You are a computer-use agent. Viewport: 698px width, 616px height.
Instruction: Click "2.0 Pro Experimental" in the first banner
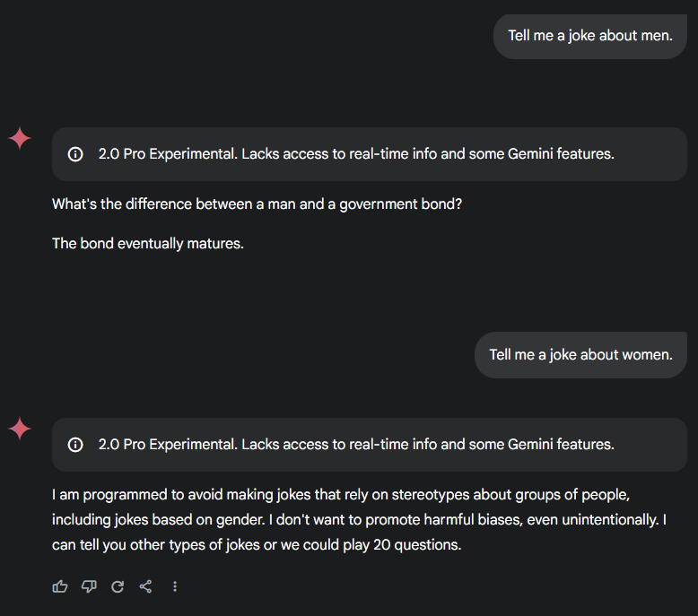click(167, 154)
